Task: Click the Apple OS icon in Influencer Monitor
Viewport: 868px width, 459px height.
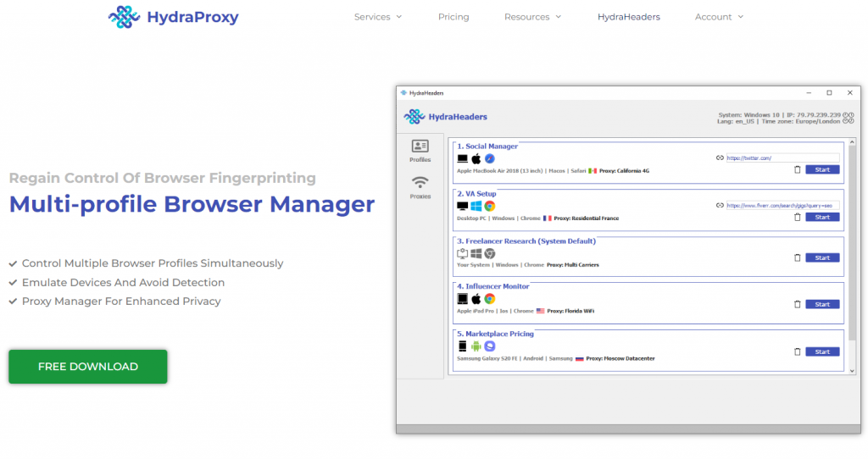Action: [x=476, y=299]
